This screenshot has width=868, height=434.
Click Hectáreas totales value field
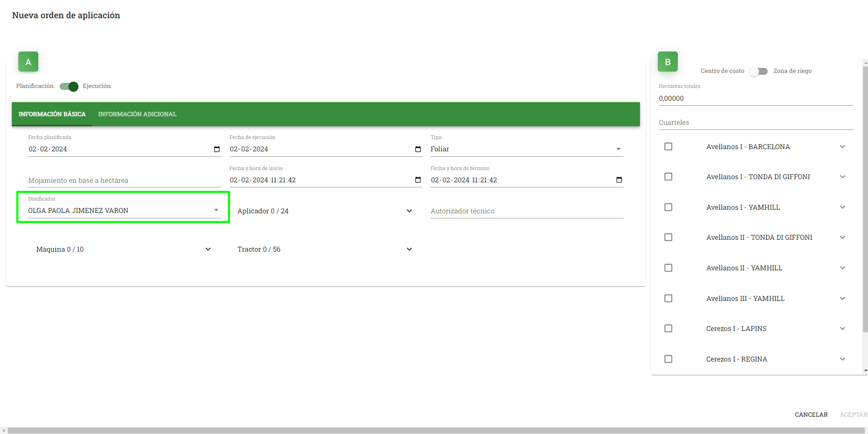756,98
